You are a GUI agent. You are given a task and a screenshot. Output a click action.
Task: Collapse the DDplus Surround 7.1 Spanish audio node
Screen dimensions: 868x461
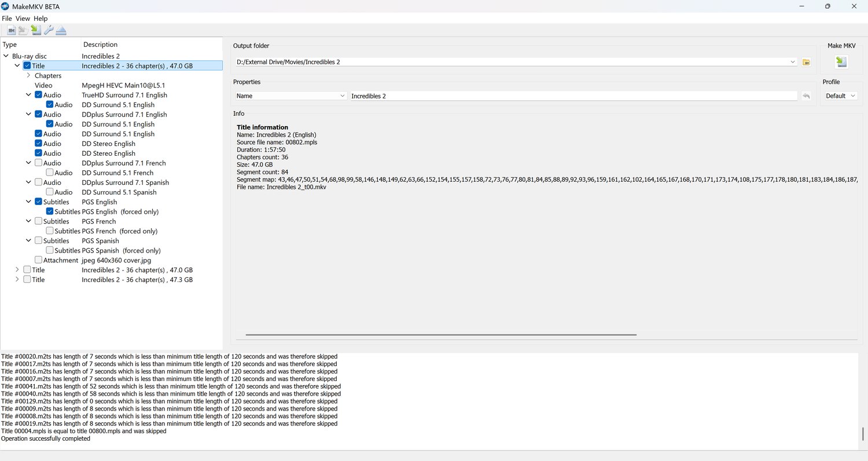(28, 182)
